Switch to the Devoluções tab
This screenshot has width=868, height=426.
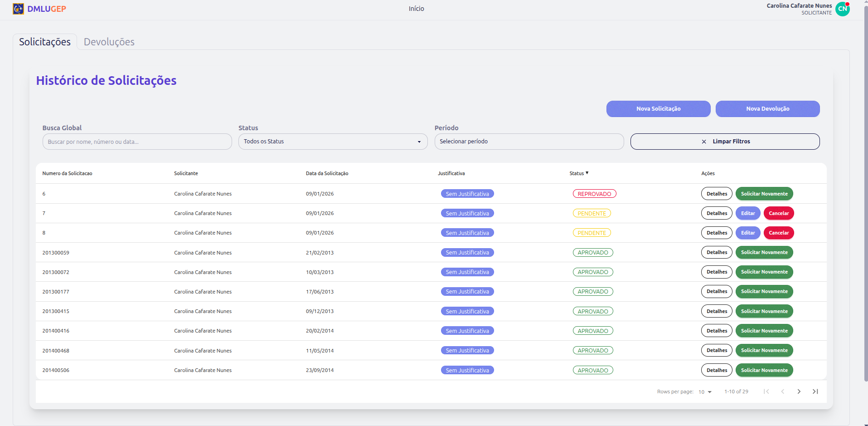click(x=109, y=42)
